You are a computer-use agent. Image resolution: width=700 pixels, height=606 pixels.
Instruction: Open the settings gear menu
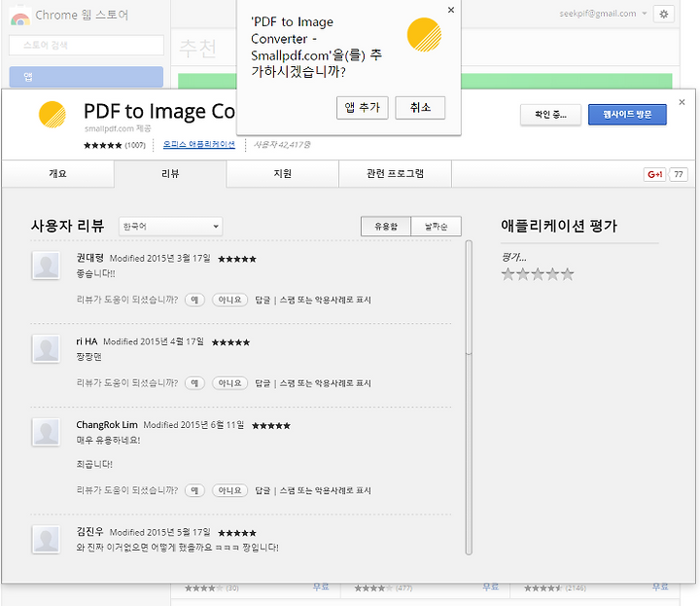tap(664, 15)
